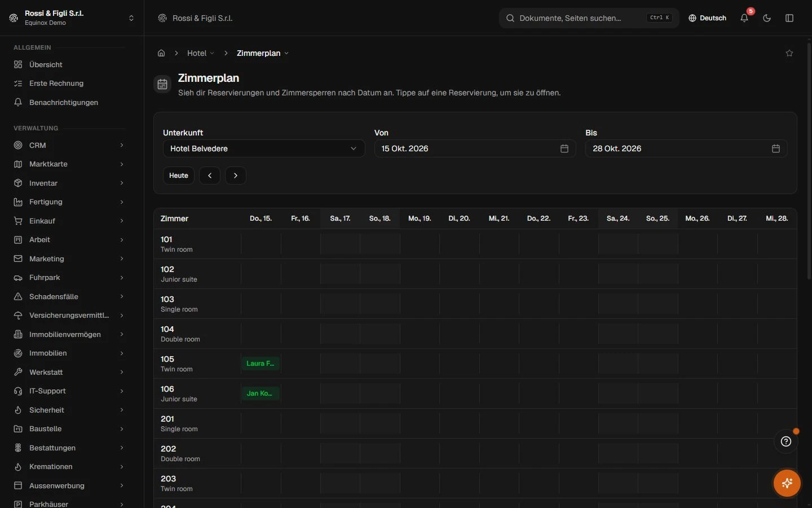This screenshot has height=508, width=812.
Task: Open Übersicht in the sidebar
Action: [69, 64]
